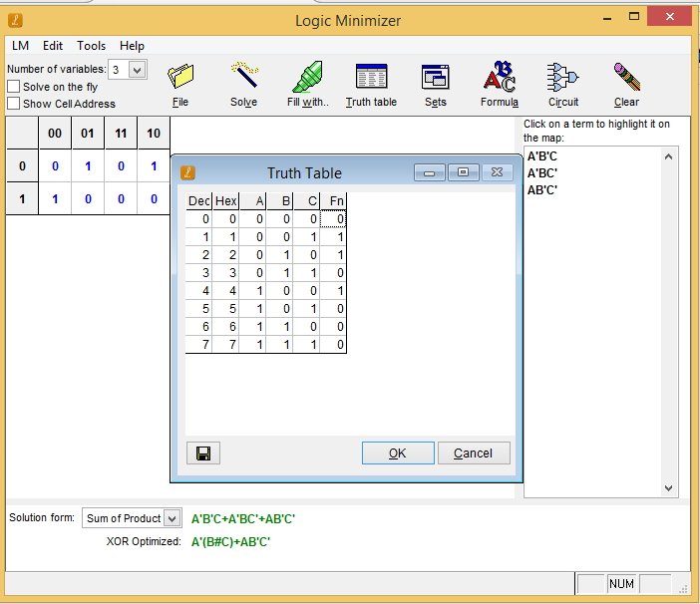The width and height of the screenshot is (700, 604).
Task: Maximize the Logic Minimizer main window
Action: click(x=634, y=17)
